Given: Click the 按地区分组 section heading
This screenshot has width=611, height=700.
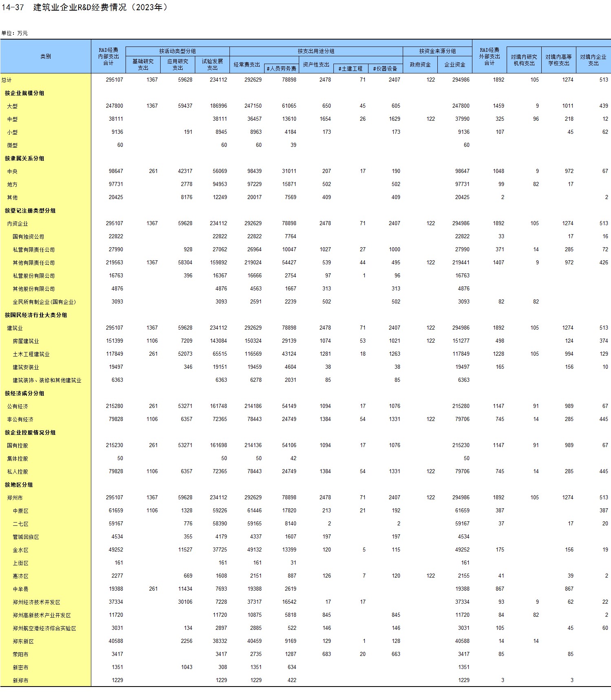Looking at the screenshot, I should (19, 485).
